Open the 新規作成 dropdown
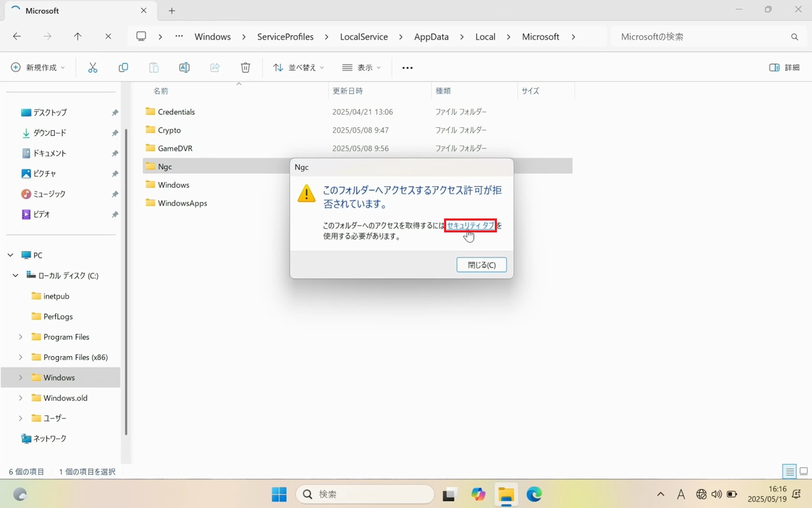 click(38, 68)
